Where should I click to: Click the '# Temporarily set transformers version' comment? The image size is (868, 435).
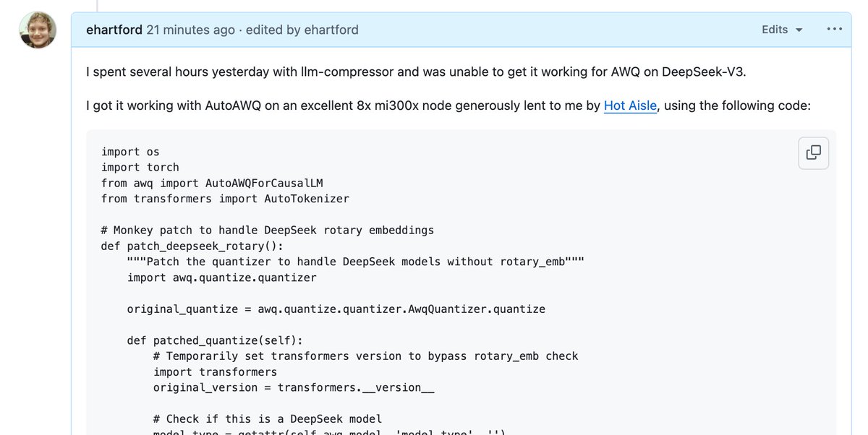(366, 356)
